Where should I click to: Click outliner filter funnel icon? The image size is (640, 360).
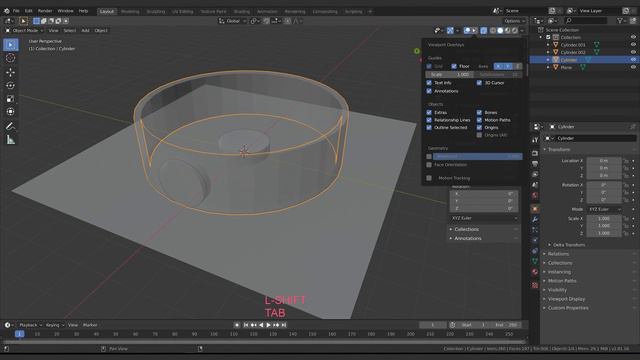click(621, 21)
